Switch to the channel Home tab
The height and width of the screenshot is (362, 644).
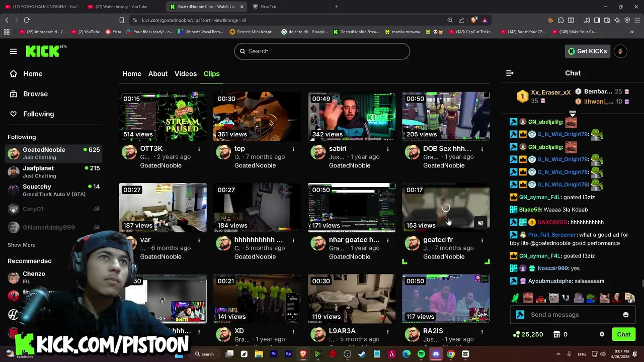coord(132,74)
